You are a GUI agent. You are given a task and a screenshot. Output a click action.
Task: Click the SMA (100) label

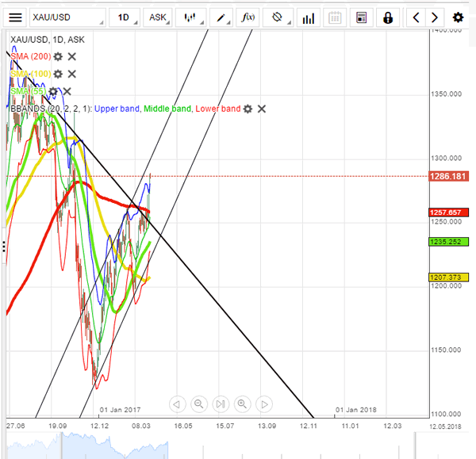coord(31,74)
